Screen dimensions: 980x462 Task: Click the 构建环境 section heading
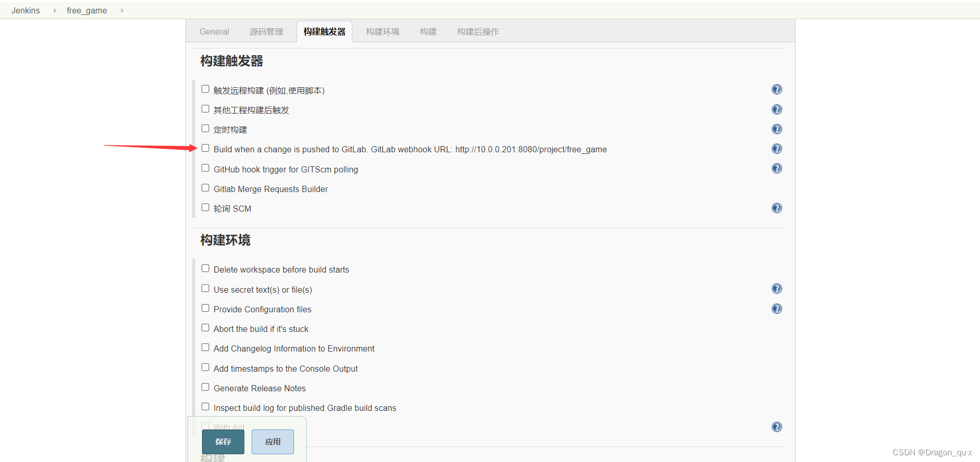pyautogui.click(x=225, y=240)
